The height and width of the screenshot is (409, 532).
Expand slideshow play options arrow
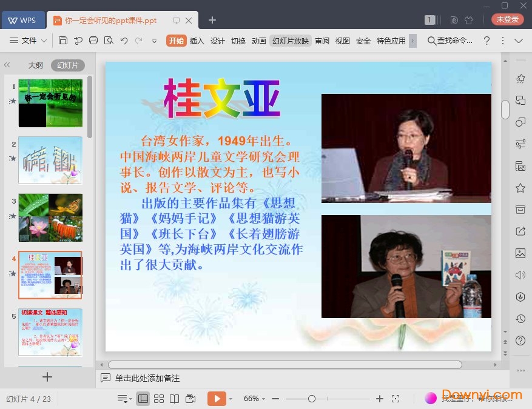click(231, 399)
